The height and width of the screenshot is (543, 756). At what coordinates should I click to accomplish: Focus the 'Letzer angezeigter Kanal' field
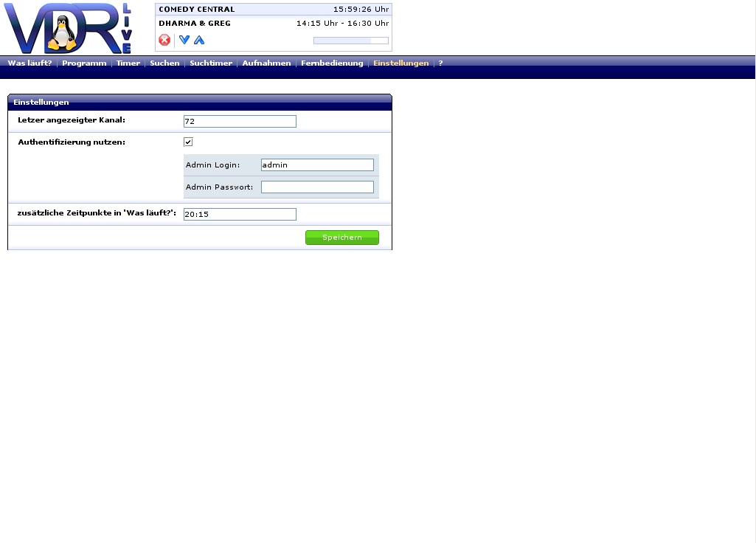240,121
